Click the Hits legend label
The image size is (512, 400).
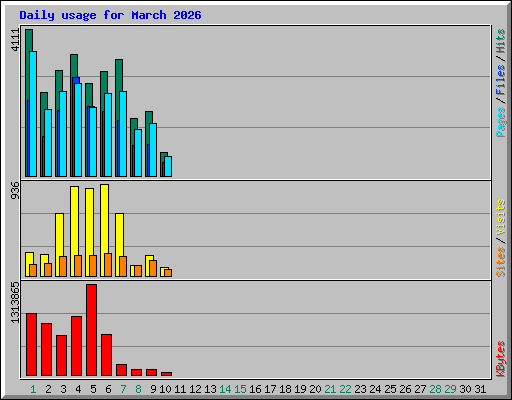(500, 41)
